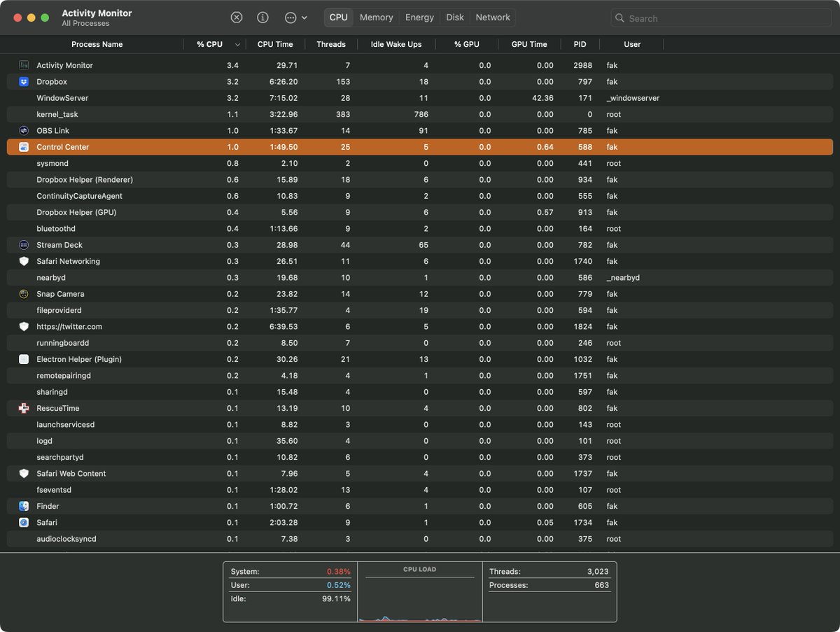The height and width of the screenshot is (632, 840).
Task: Select the WindowServer process row
Action: (420, 98)
